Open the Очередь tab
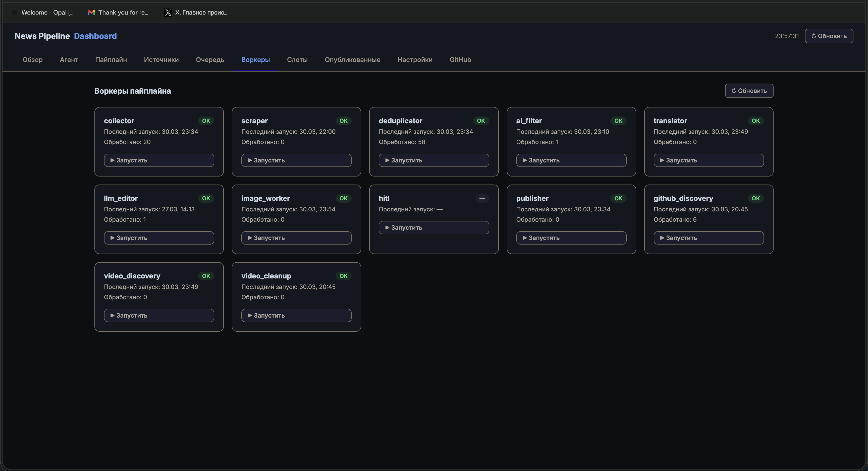 [x=210, y=60]
